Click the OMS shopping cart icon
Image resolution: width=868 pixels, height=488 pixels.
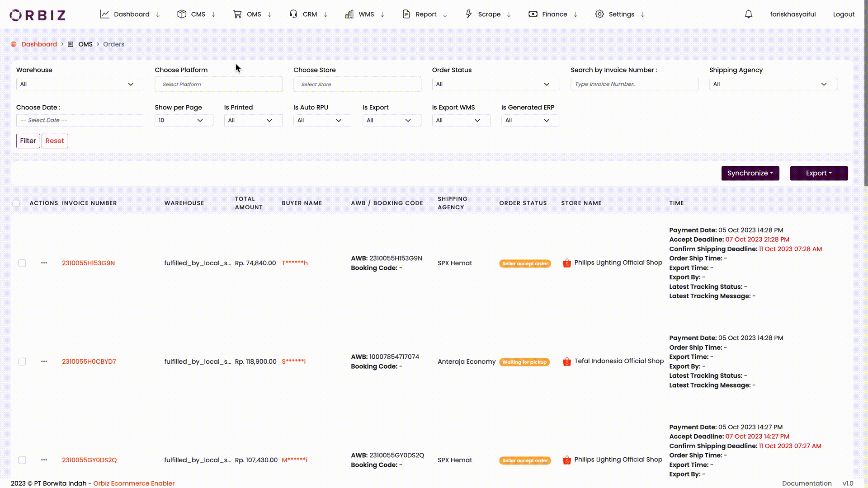tap(237, 14)
